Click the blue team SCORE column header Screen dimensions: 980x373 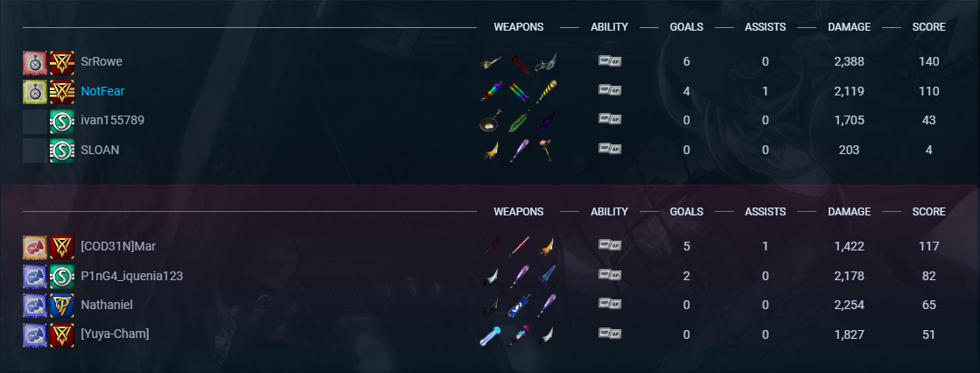pos(928,27)
